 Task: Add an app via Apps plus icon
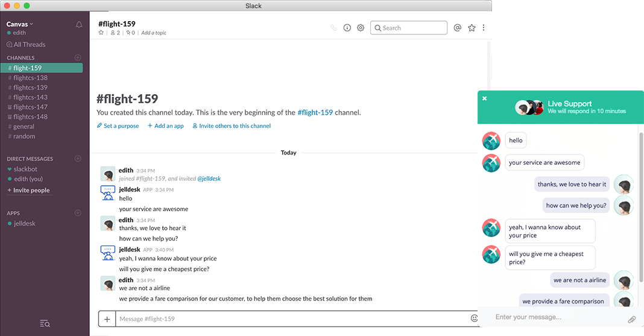coord(78,213)
